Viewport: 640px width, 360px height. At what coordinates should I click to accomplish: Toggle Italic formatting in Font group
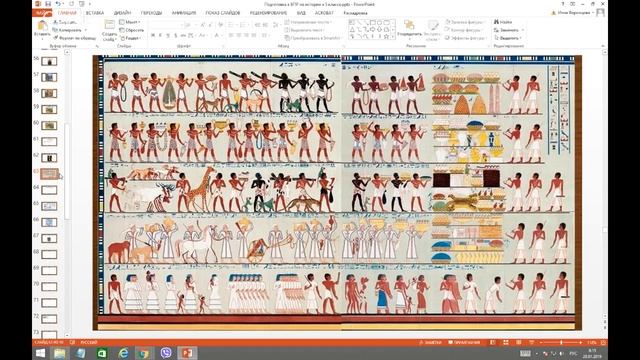click(160, 36)
